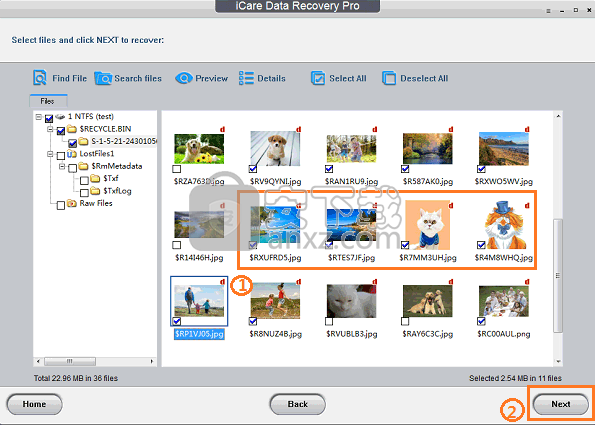
Task: Click the Select All icon
Action: pos(318,78)
